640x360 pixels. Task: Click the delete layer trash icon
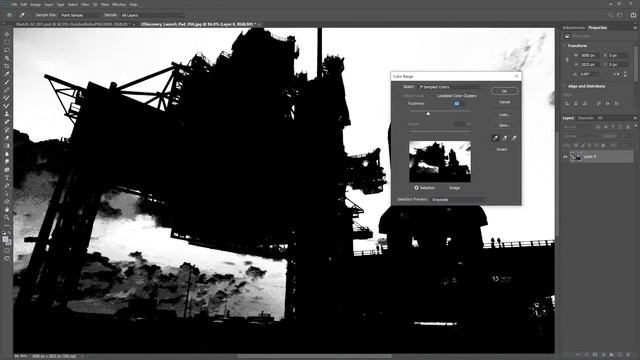(x=628, y=355)
